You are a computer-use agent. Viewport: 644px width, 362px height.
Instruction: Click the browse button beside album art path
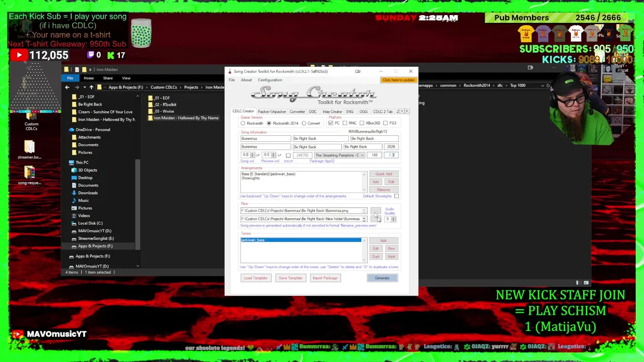click(375, 211)
